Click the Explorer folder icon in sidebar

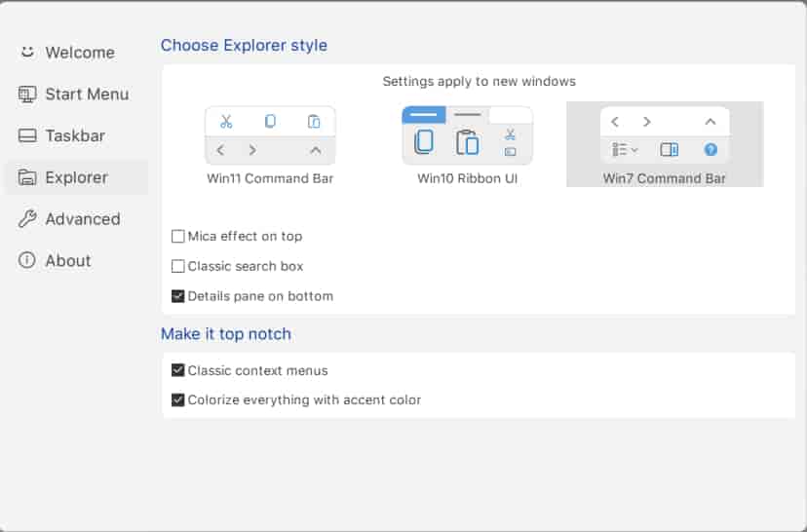(x=27, y=178)
